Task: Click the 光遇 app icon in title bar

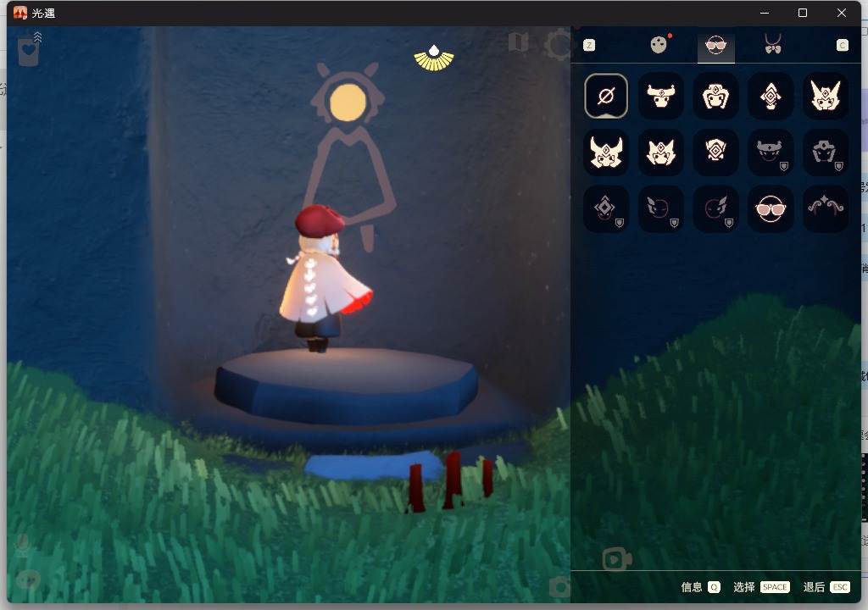Action: (20, 13)
